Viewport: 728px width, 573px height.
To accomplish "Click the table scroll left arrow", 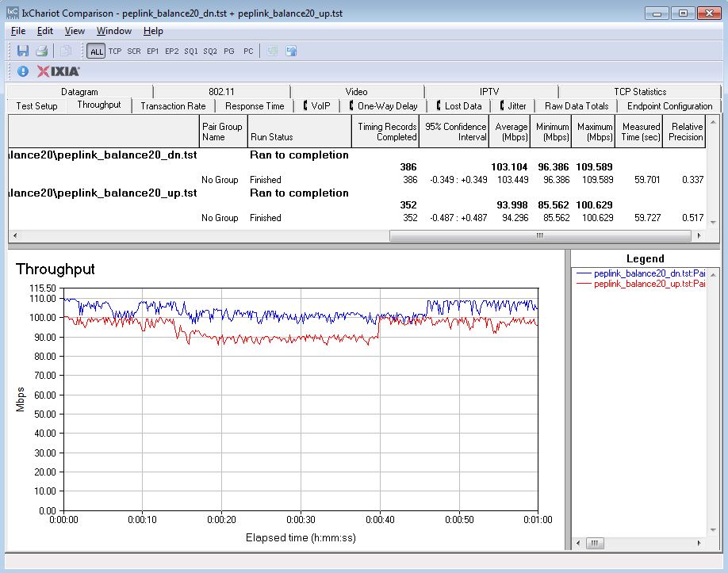I will (15, 235).
